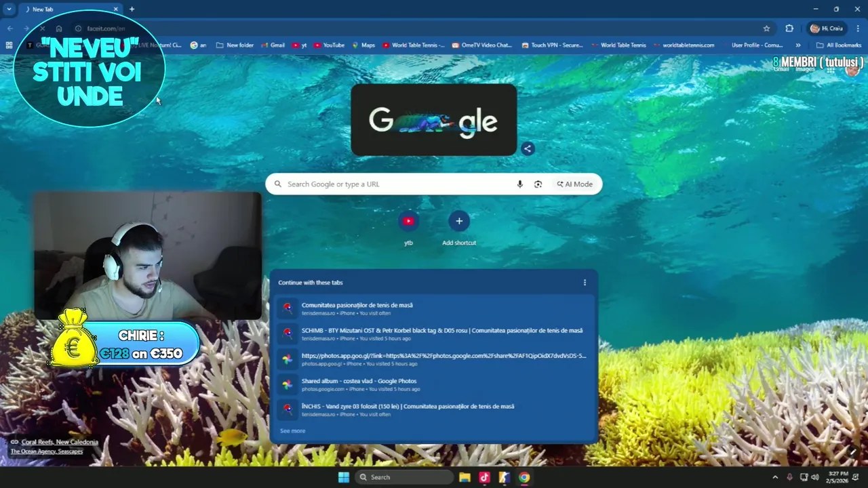Expand the New folder bookmark folder
868x488 pixels.
pos(235,45)
